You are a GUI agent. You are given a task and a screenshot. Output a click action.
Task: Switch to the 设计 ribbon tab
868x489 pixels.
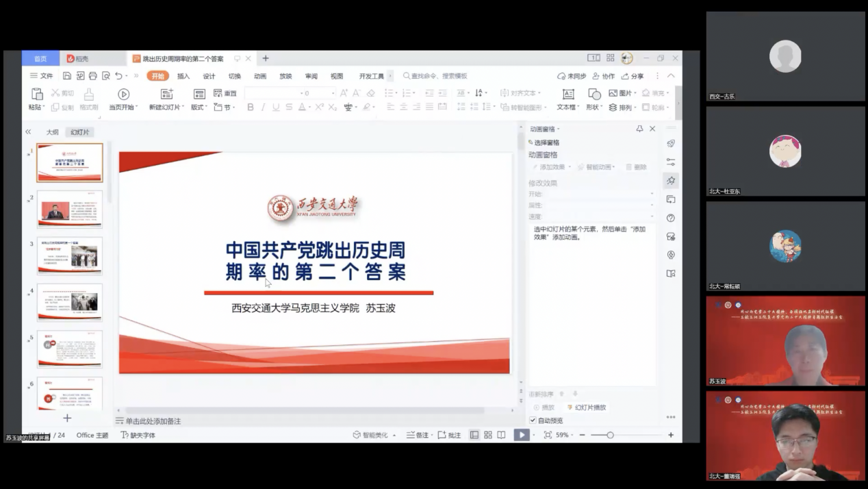(209, 76)
